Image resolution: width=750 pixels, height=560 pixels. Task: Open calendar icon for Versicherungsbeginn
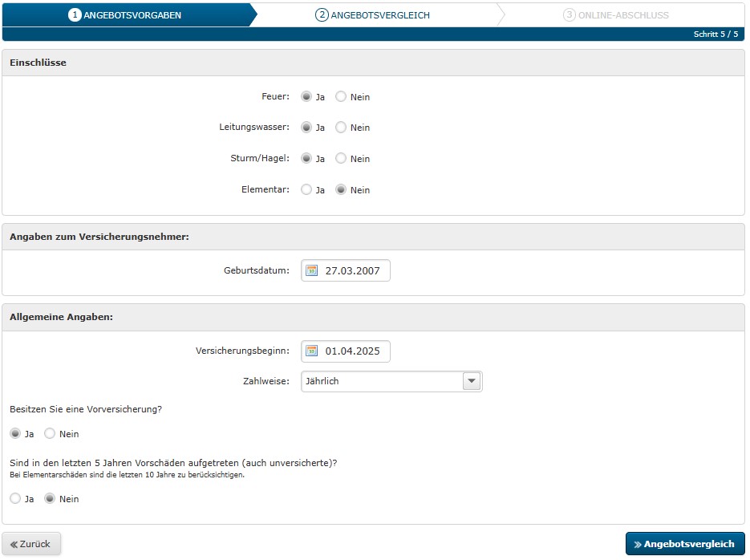coord(311,351)
